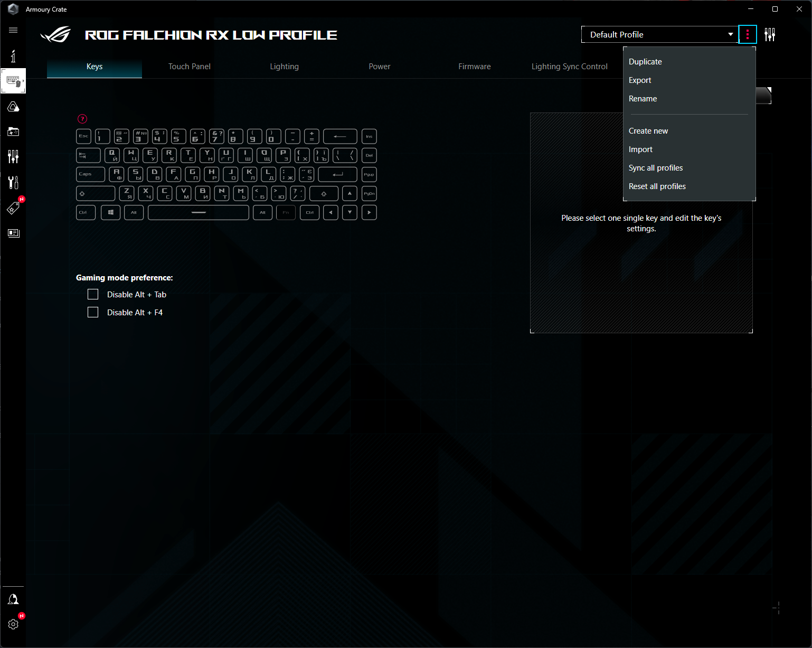812x648 pixels.
Task: Choose Sync all profiles
Action: coord(690,168)
